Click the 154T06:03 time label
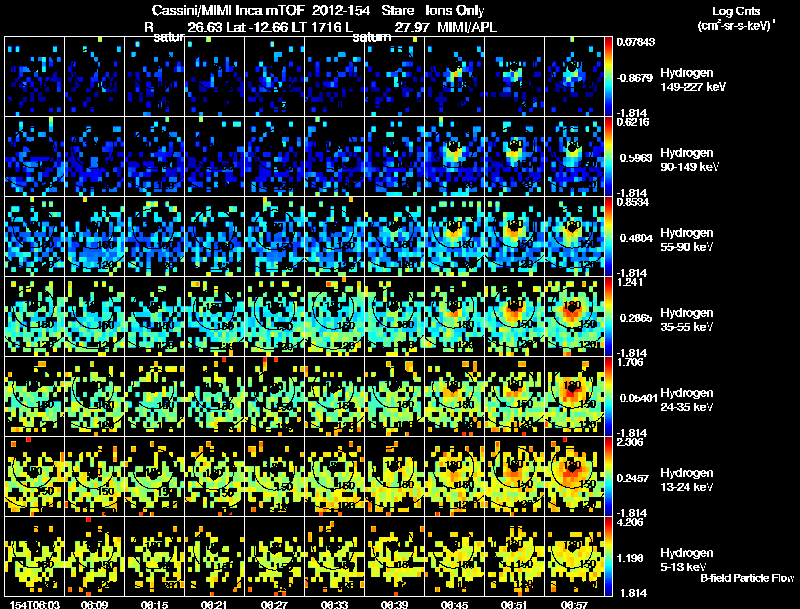Screen dimensions: 800x609 coord(34,604)
